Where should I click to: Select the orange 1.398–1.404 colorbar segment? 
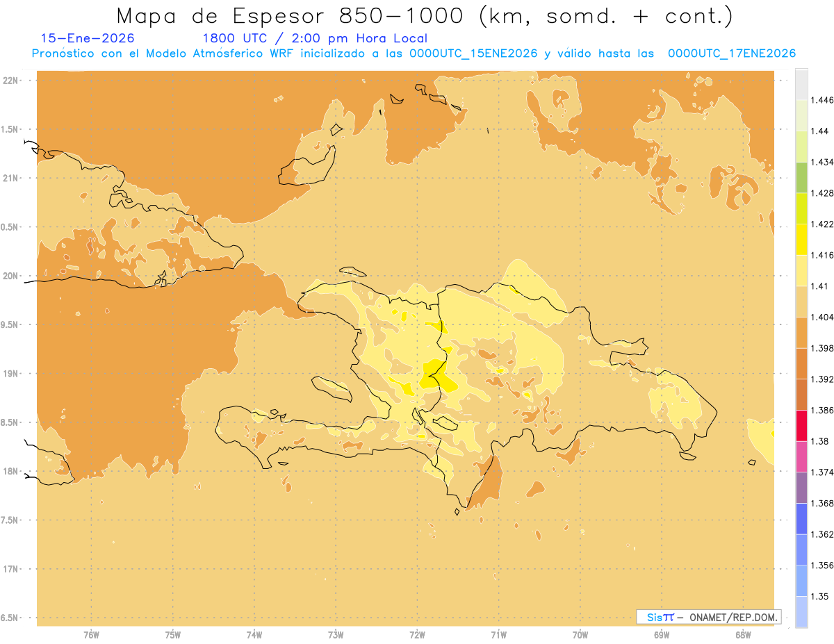point(801,332)
